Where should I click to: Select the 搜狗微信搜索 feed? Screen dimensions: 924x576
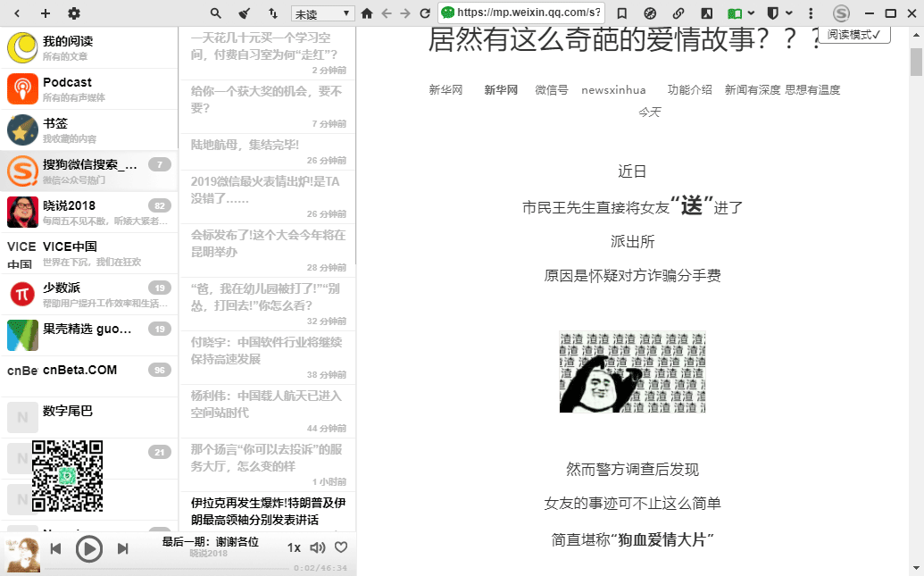pos(89,171)
